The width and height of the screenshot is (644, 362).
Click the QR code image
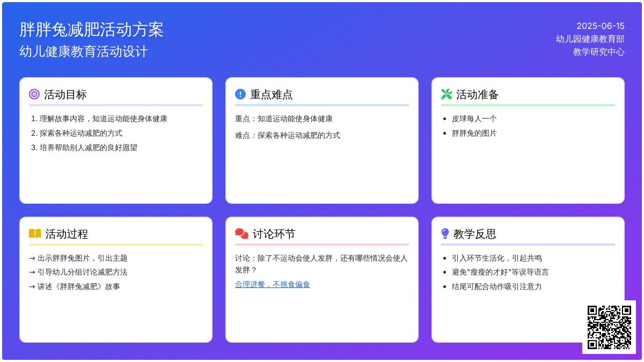pyautogui.click(x=609, y=327)
